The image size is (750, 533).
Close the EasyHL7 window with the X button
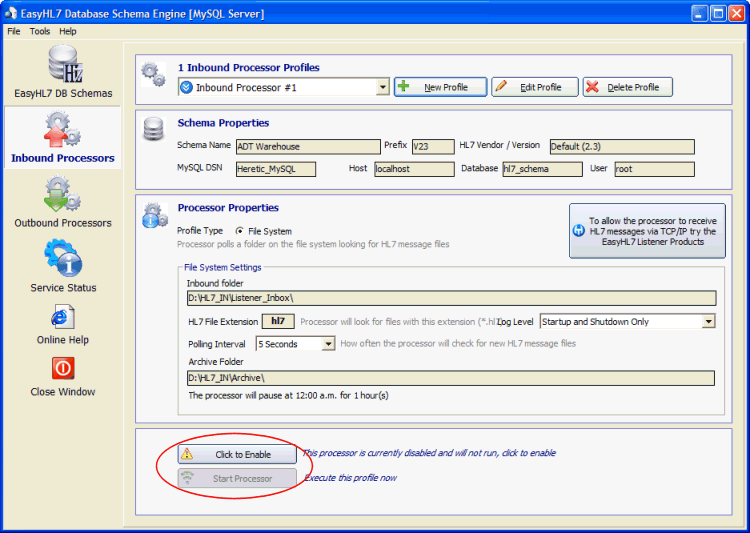(x=736, y=13)
